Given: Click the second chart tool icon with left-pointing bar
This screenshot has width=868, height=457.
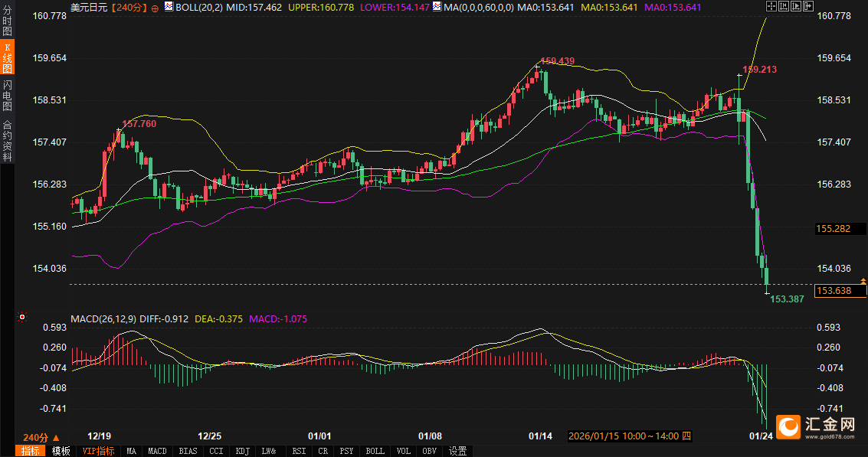Looking at the screenshot, I should 782,7.
